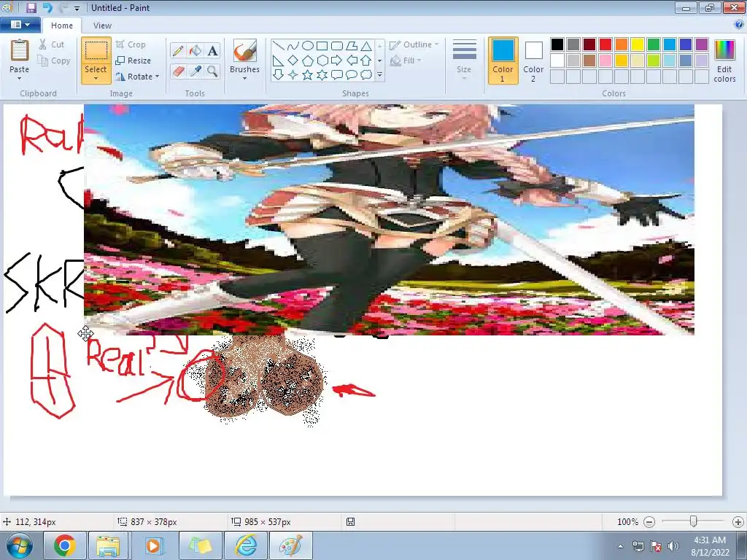The width and height of the screenshot is (747, 560).
Task: Choose the Six-point star shape
Action: pyautogui.click(x=322, y=75)
